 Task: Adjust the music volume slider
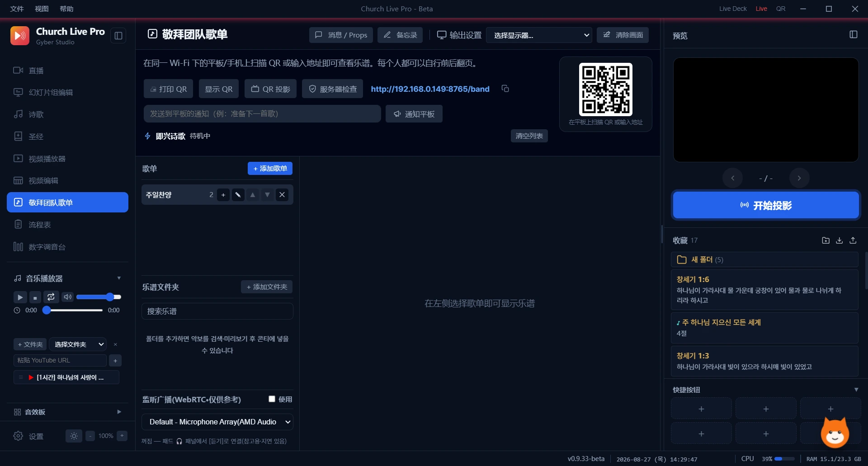pos(99,297)
